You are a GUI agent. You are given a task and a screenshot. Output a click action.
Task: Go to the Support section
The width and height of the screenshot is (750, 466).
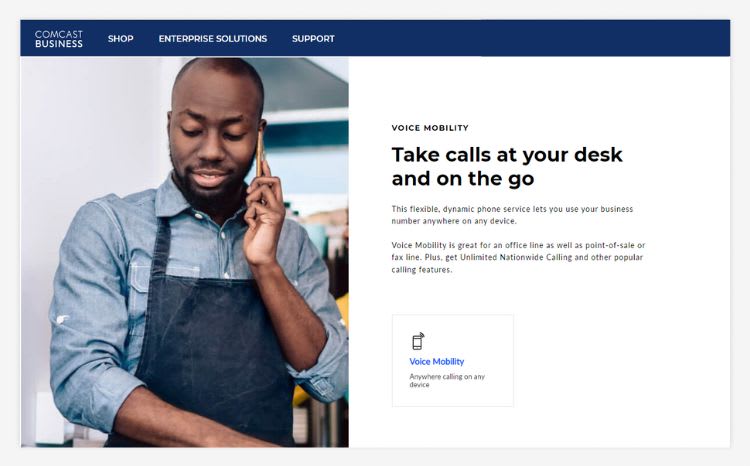pos(313,39)
